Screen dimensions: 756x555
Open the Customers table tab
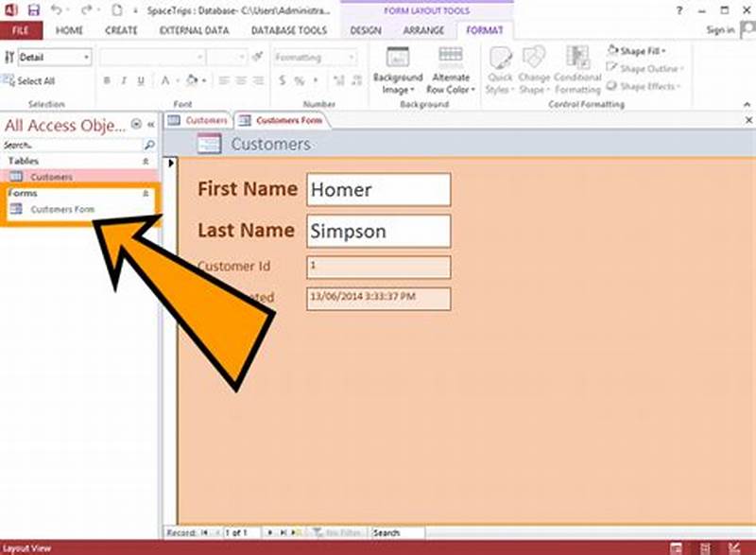click(202, 121)
